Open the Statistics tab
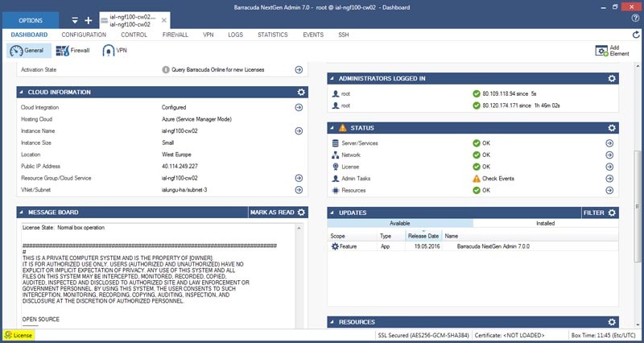Screen dimensions: 644x343 point(273,35)
